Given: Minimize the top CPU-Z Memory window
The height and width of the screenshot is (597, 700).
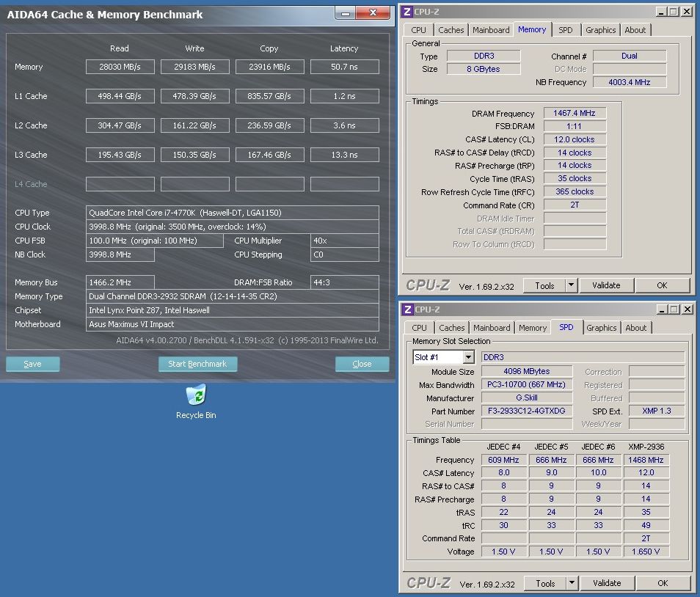Looking at the screenshot, I should pos(661,11).
